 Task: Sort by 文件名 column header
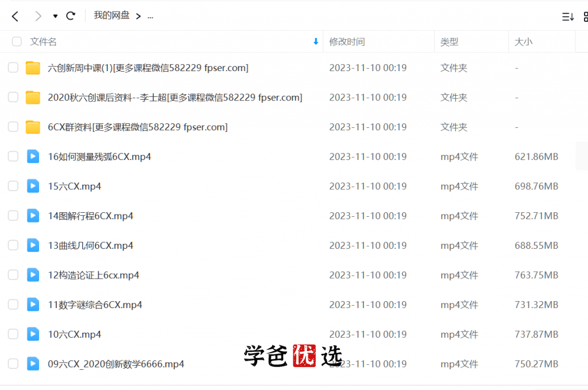click(43, 42)
